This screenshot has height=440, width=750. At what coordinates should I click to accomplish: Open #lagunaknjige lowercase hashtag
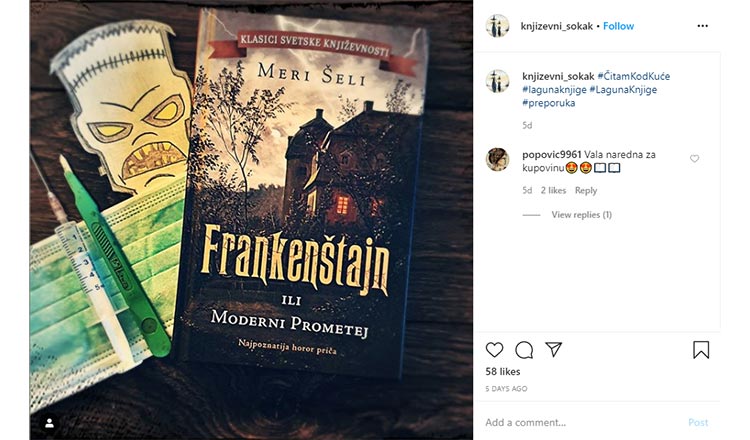pos(554,89)
